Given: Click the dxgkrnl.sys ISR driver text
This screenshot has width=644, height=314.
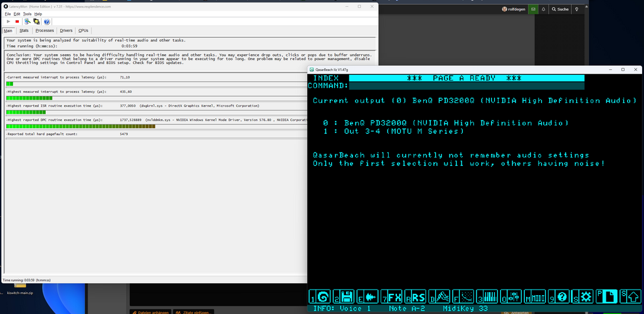Looking at the screenshot, I should click(199, 106).
